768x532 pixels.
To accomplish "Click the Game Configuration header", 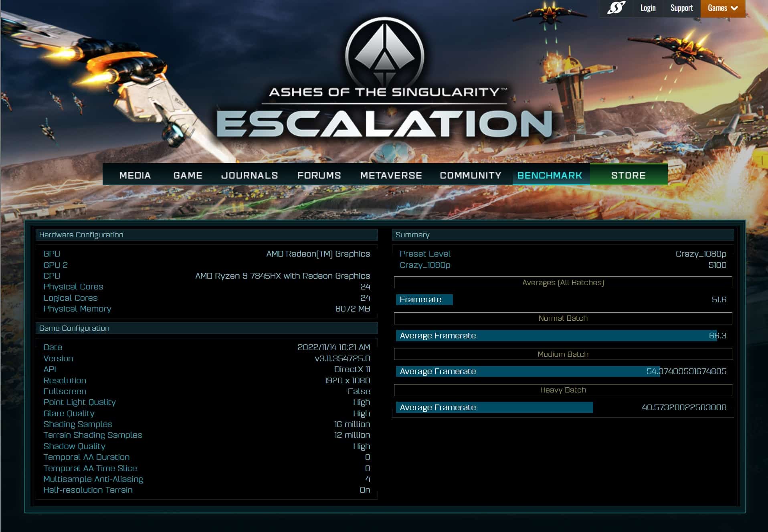I will tap(206, 328).
